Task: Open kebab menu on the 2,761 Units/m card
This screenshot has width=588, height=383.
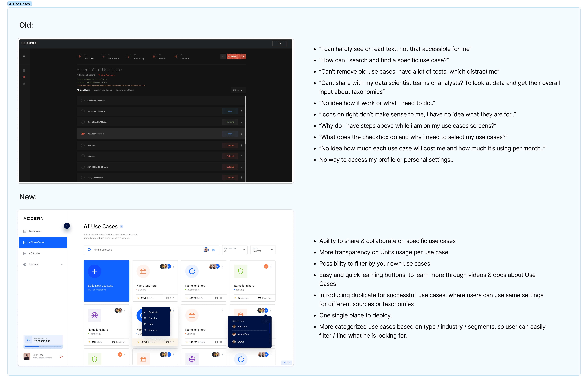Action: (173, 266)
